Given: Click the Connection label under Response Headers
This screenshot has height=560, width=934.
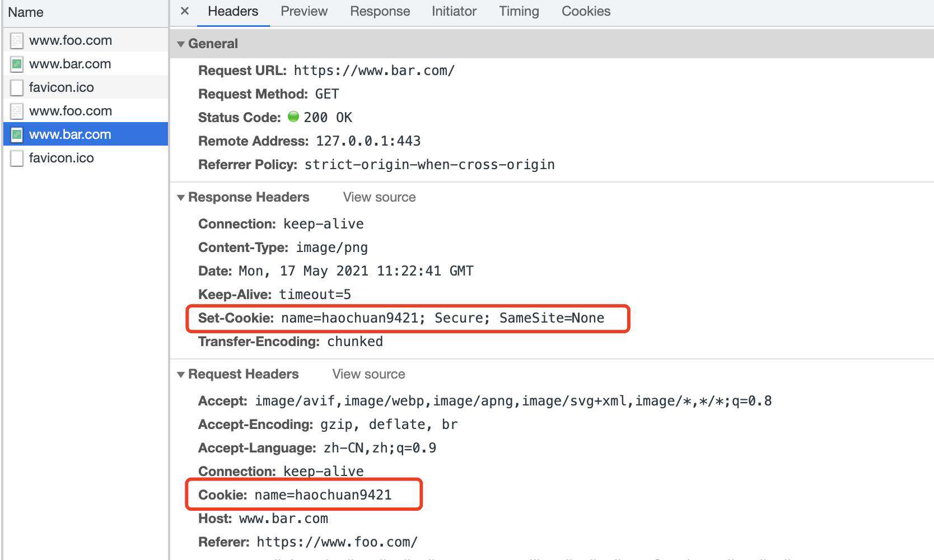Looking at the screenshot, I should (237, 224).
